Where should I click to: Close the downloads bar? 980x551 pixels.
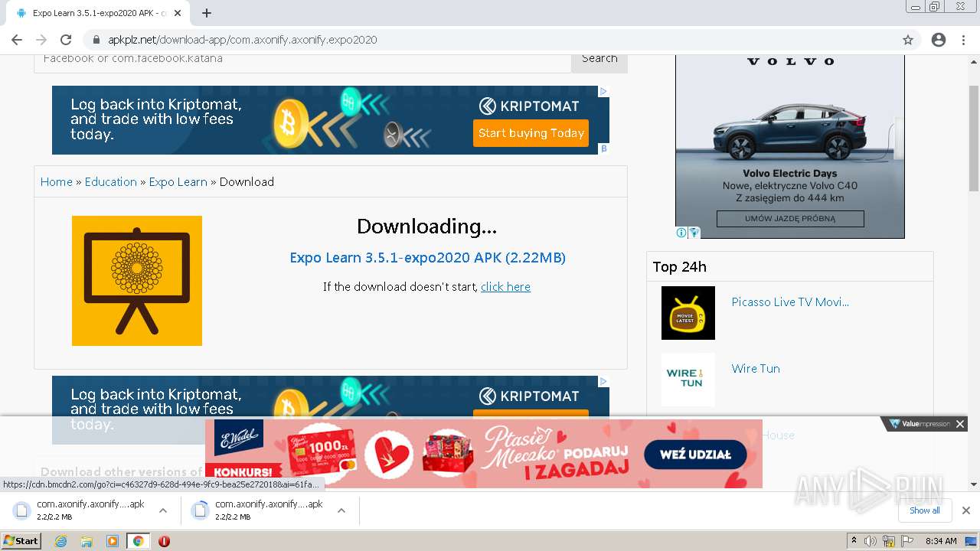tap(966, 510)
